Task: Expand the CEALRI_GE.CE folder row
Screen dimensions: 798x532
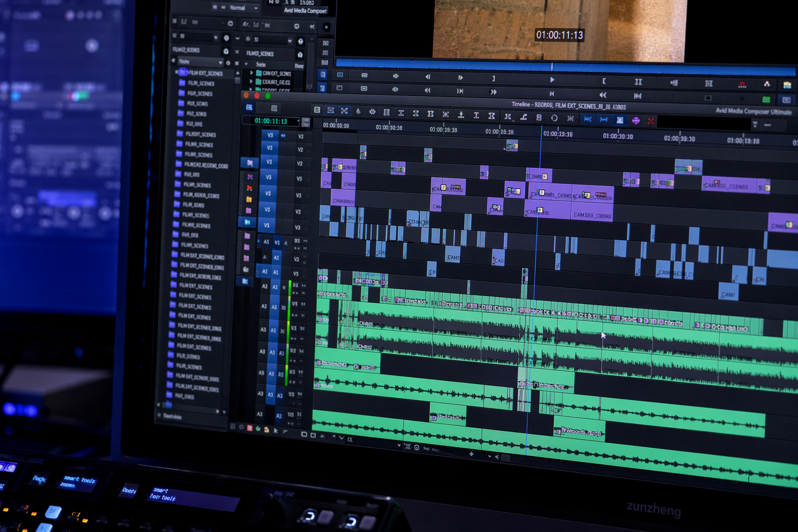Action: coord(251,82)
